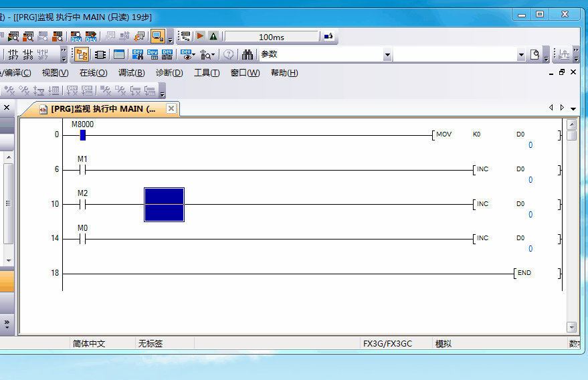The image size is (588, 380).
Task: Click the sF8 contact toolbar icon
Action: click(x=28, y=55)
